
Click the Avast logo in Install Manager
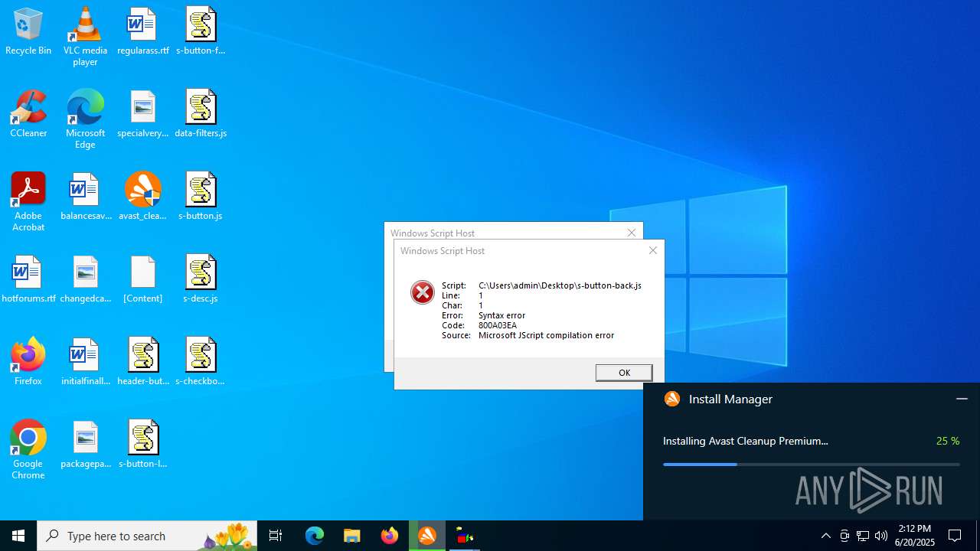coord(672,399)
